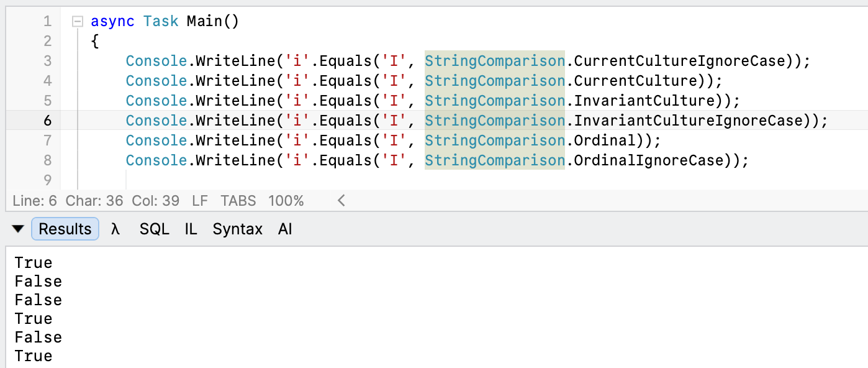The width and height of the screenshot is (868, 368).
Task: Switch to the Results tab
Action: coord(65,229)
